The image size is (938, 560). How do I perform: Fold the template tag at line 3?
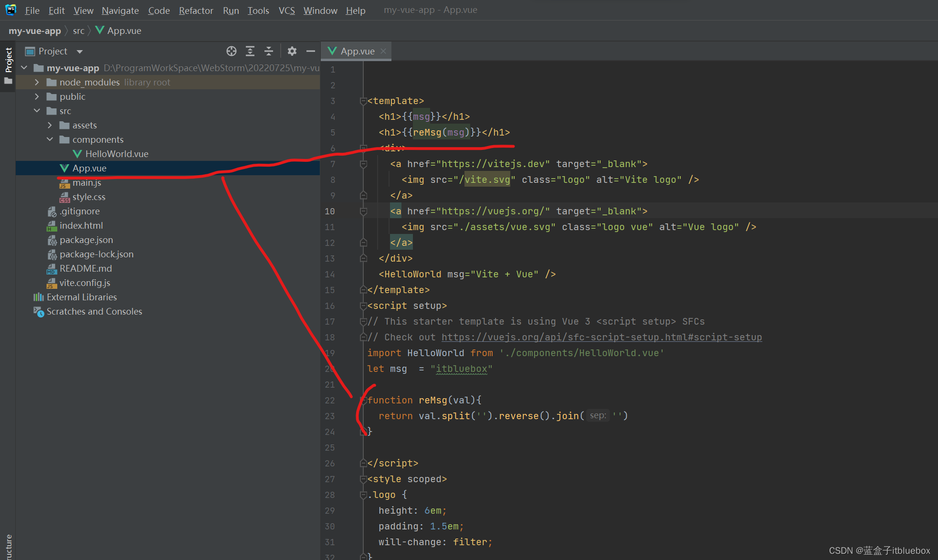[363, 101]
